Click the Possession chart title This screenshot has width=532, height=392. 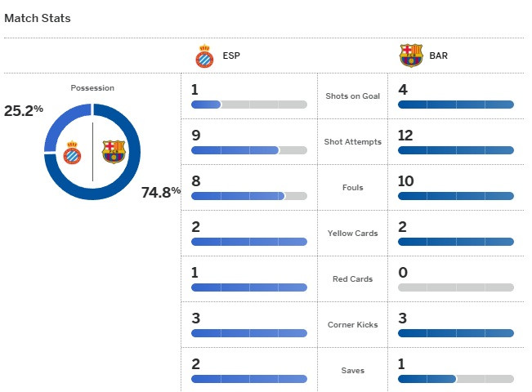pyautogui.click(x=92, y=88)
